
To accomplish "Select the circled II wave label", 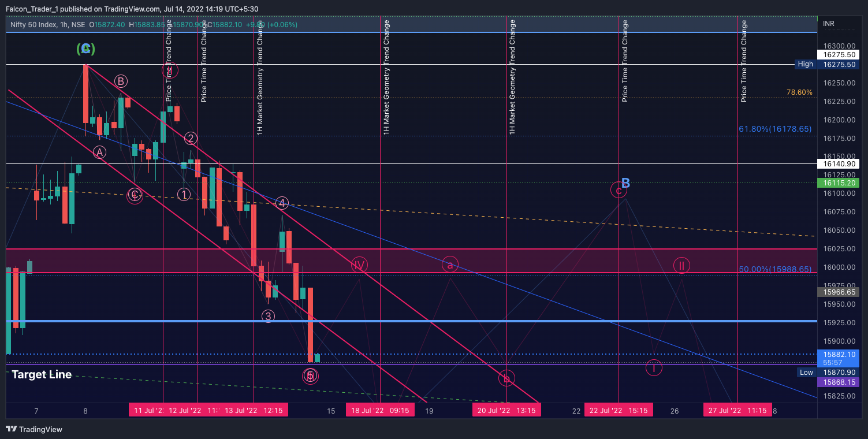I will click(681, 265).
